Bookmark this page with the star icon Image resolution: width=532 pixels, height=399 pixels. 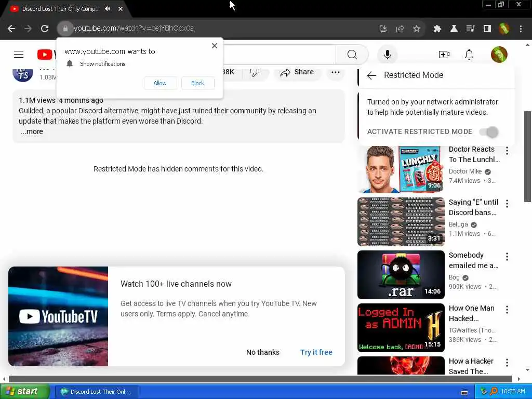coord(417,29)
